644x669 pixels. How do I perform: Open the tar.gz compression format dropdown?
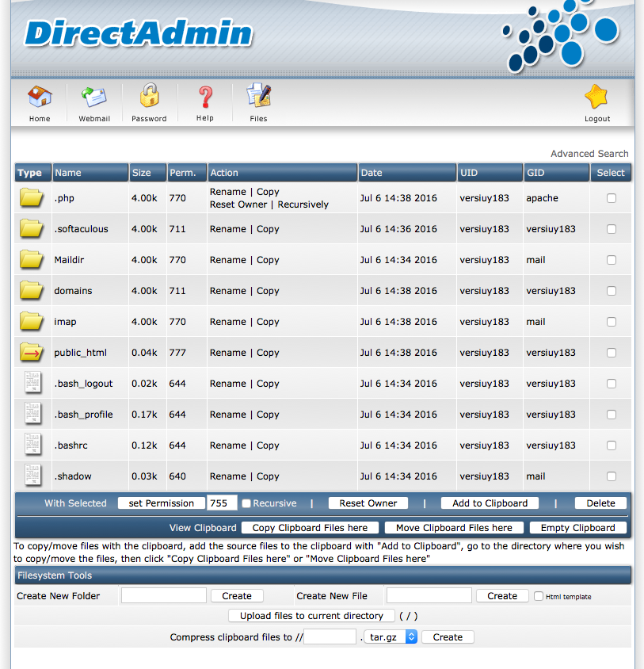[391, 637]
